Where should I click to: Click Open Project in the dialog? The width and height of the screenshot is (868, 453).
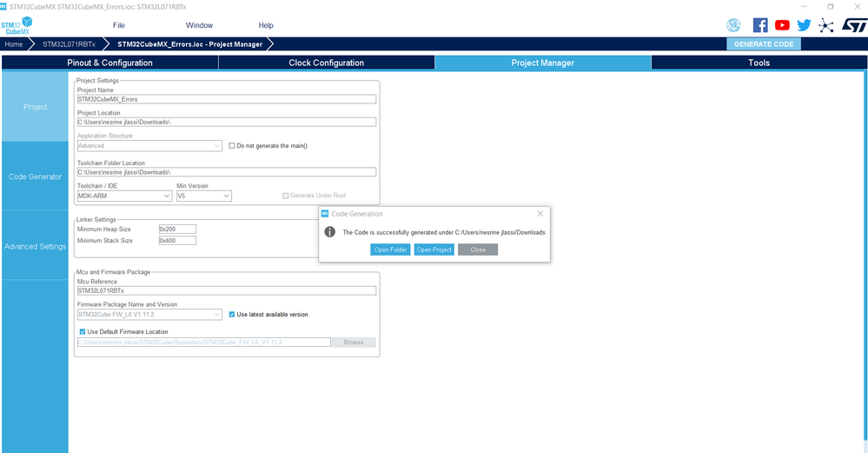(x=434, y=250)
